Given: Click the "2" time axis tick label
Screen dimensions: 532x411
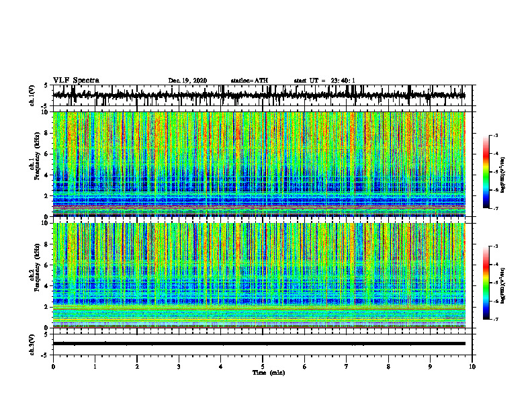Looking at the screenshot, I should 137,367.
